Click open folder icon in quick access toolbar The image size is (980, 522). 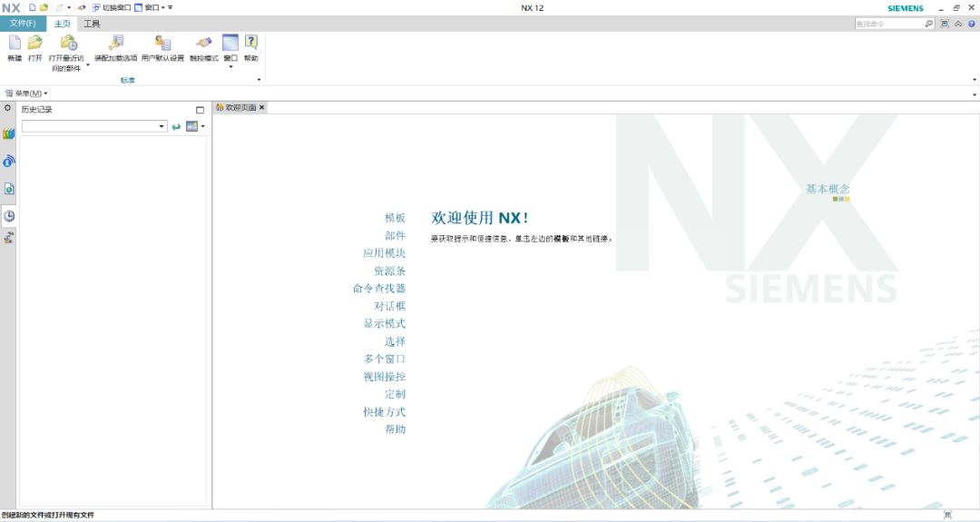pyautogui.click(x=44, y=7)
